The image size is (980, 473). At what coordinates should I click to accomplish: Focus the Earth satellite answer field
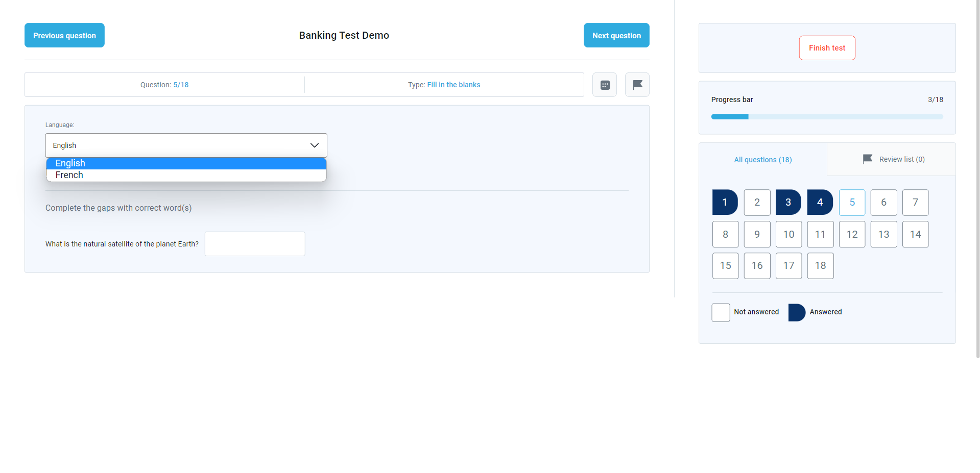255,244
